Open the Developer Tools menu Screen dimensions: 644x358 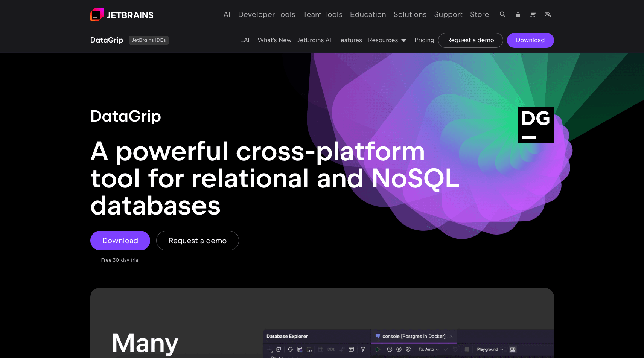pyautogui.click(x=266, y=14)
